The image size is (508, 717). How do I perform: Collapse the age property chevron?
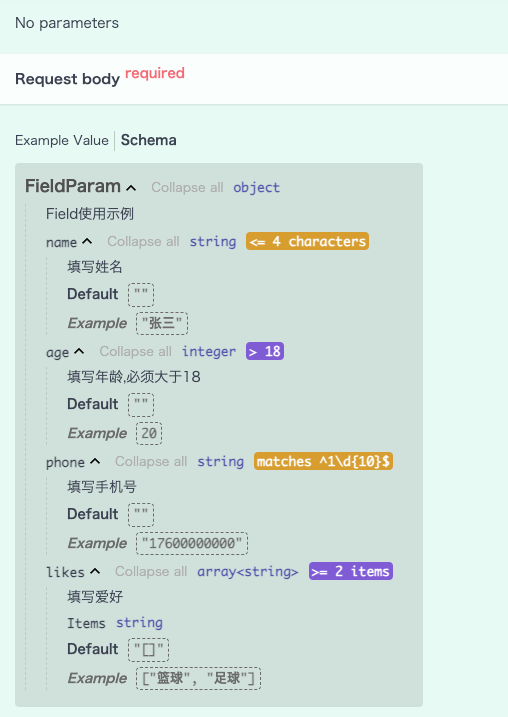click(x=79, y=351)
